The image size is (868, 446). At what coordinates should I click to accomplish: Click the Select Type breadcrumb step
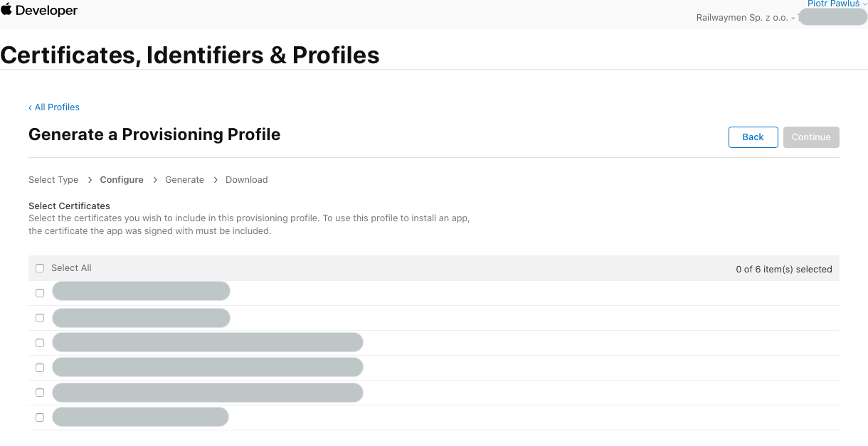53,180
